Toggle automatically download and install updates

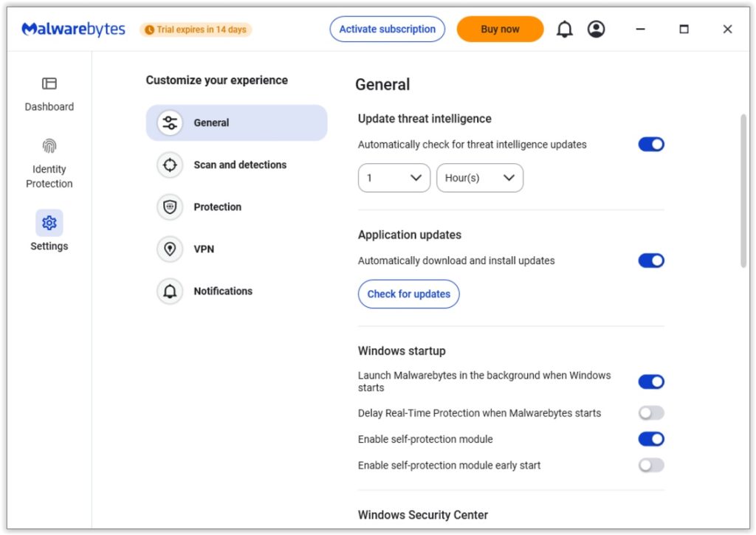coord(651,260)
